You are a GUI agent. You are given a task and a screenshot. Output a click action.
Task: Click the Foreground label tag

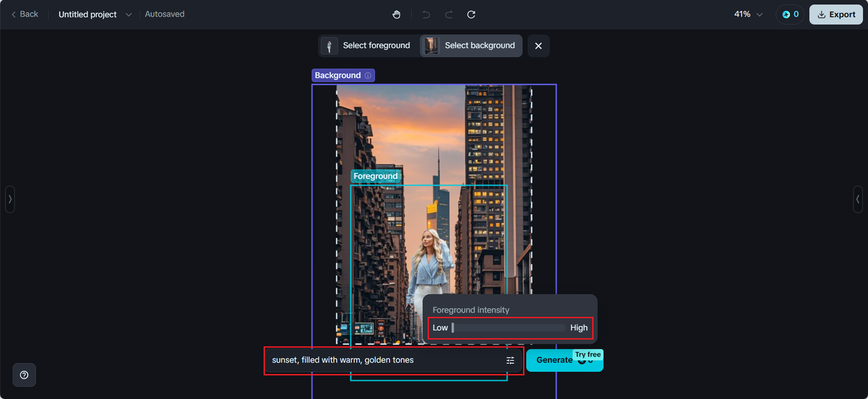[x=376, y=176]
